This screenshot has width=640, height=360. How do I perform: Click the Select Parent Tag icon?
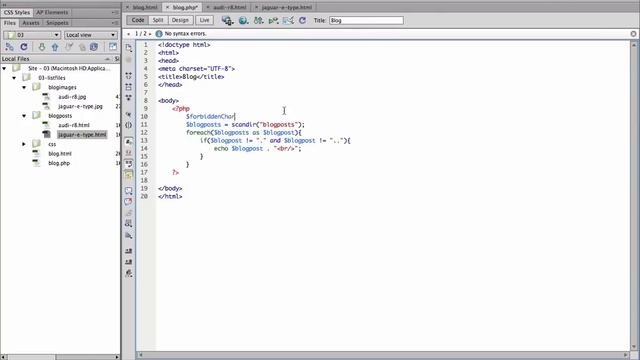tap(129, 115)
